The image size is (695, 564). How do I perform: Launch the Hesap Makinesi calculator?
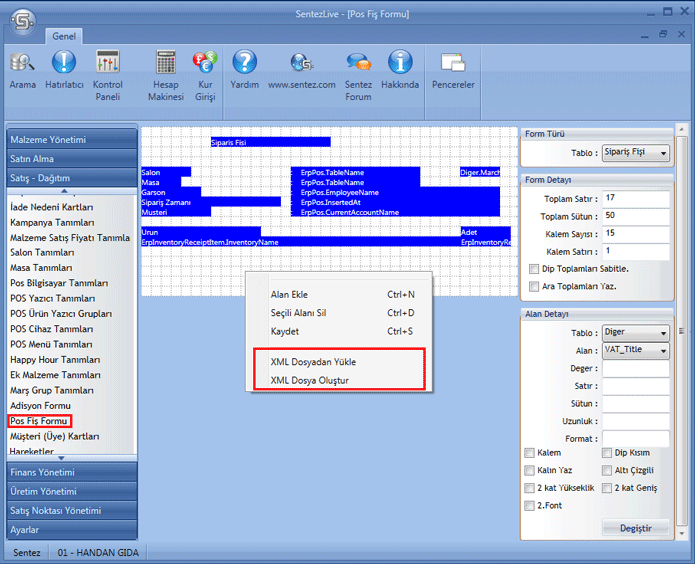click(x=166, y=75)
